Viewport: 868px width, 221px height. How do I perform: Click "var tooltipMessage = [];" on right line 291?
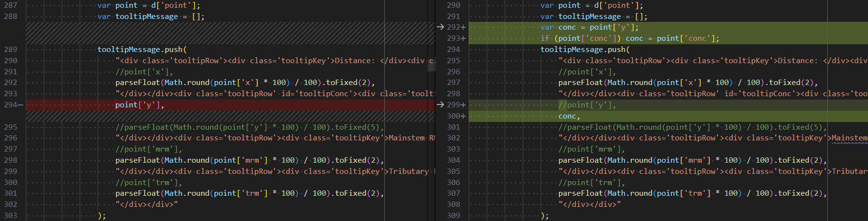pos(594,17)
